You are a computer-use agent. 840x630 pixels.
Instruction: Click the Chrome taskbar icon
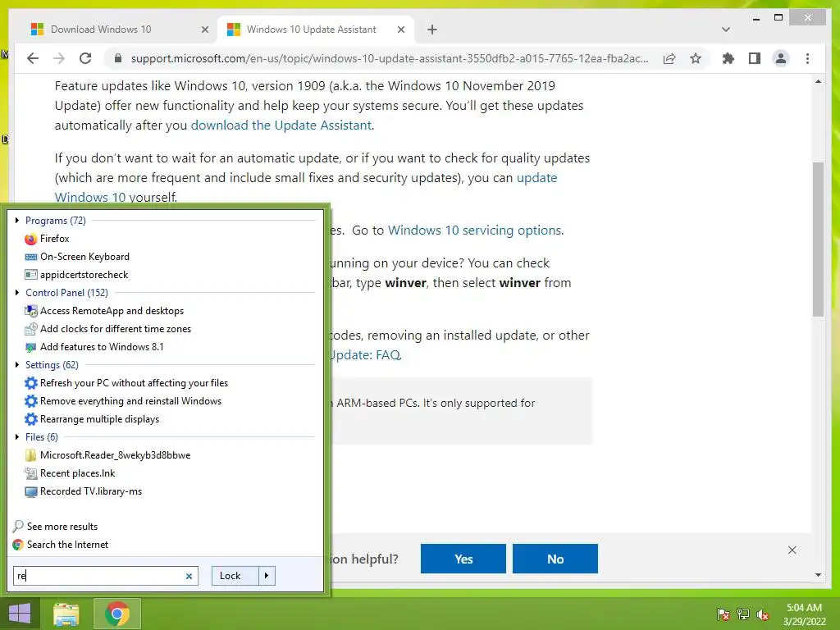click(117, 614)
